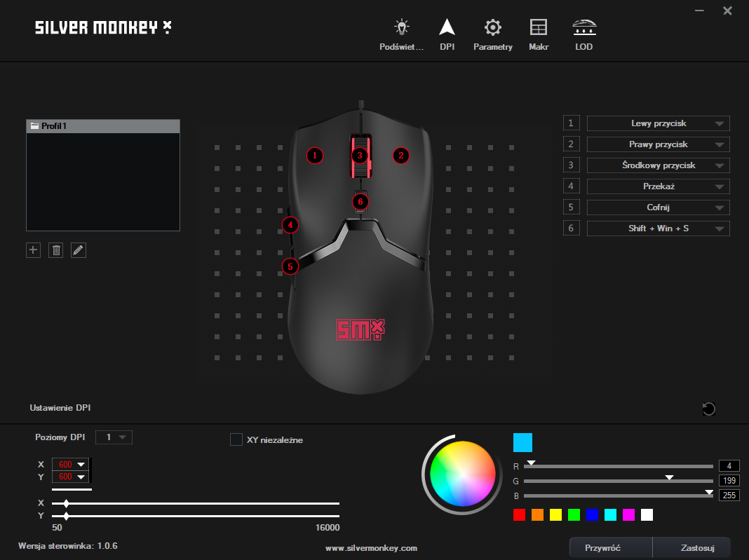Select the yellow preset color swatch
749x560 pixels.
pos(555,514)
